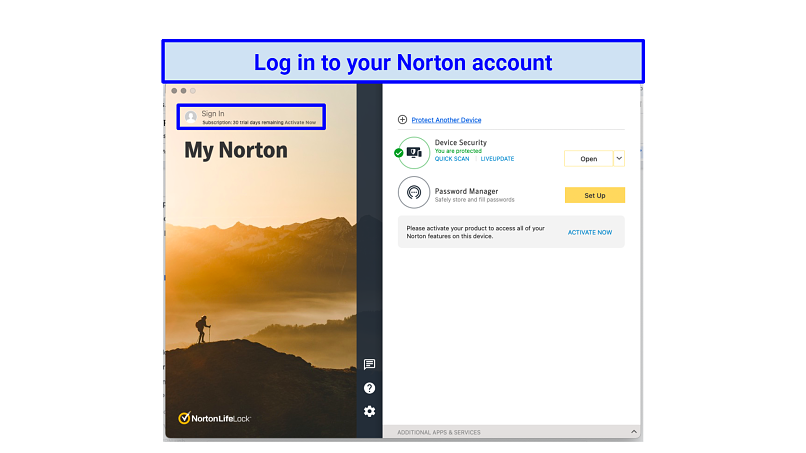
Task: Open the settings gear icon
Action: [370, 411]
